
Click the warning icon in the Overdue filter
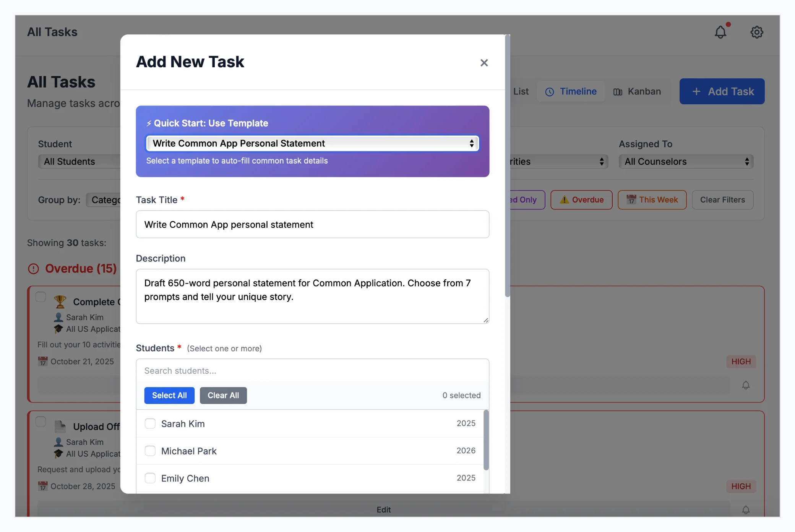(565, 199)
